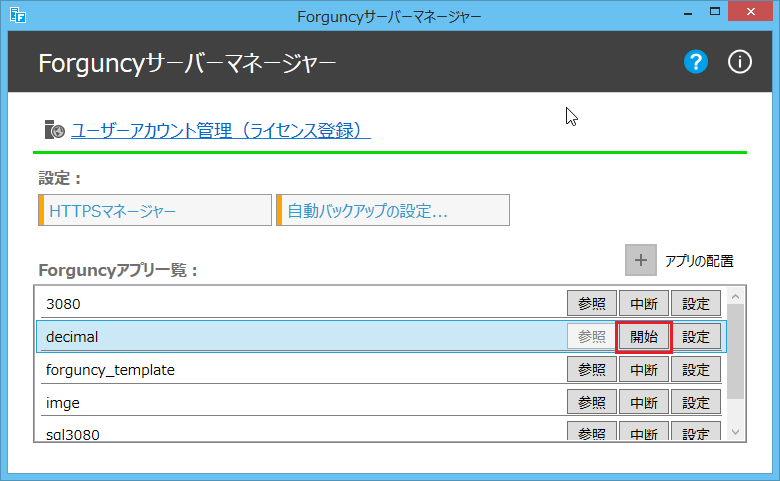
Task: Click 設定 for the sql3080 app
Action: pos(695,432)
